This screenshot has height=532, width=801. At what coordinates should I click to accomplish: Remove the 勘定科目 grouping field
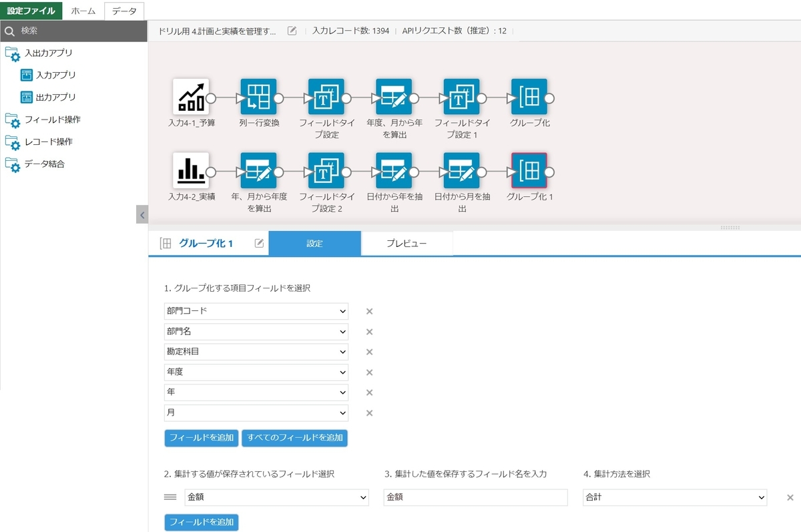(369, 352)
